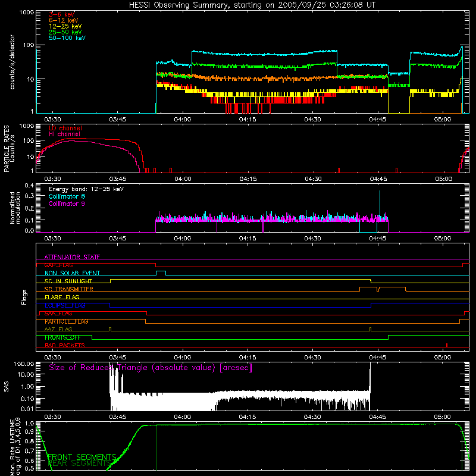Select the green 25-50 keV legend label
The image size is (476, 476).
tap(65, 32)
